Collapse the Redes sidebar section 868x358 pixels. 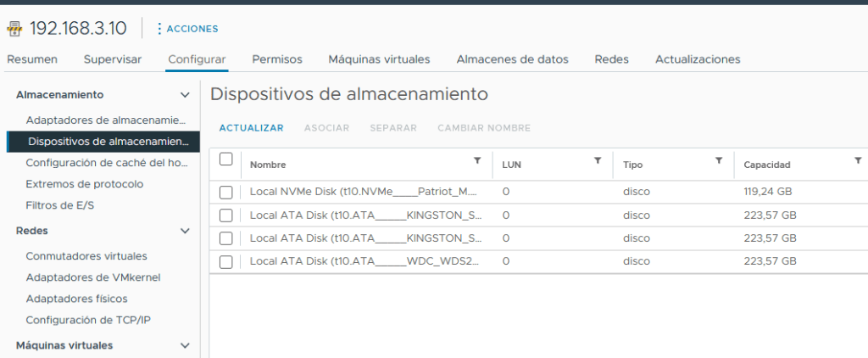pos(186,231)
